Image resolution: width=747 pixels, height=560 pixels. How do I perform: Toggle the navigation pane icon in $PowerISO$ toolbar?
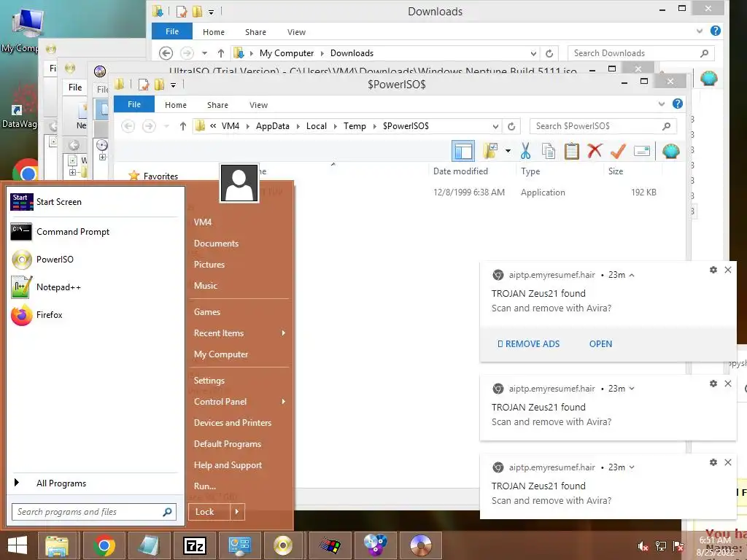(x=462, y=152)
